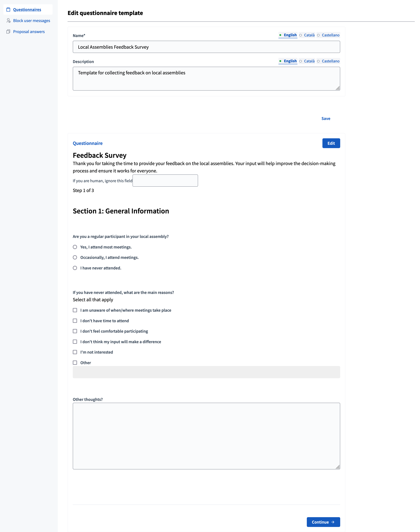Check "I am unaware of when/where meetings take place"
420x532 pixels.
(75, 310)
